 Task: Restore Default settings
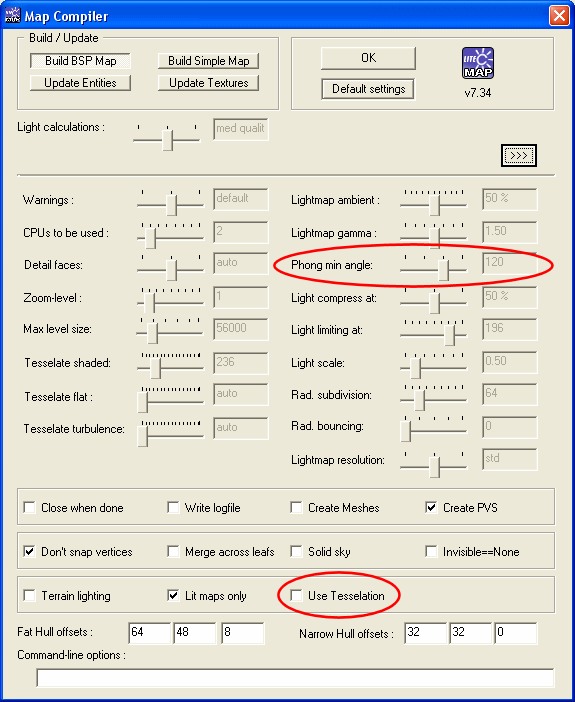click(x=369, y=89)
